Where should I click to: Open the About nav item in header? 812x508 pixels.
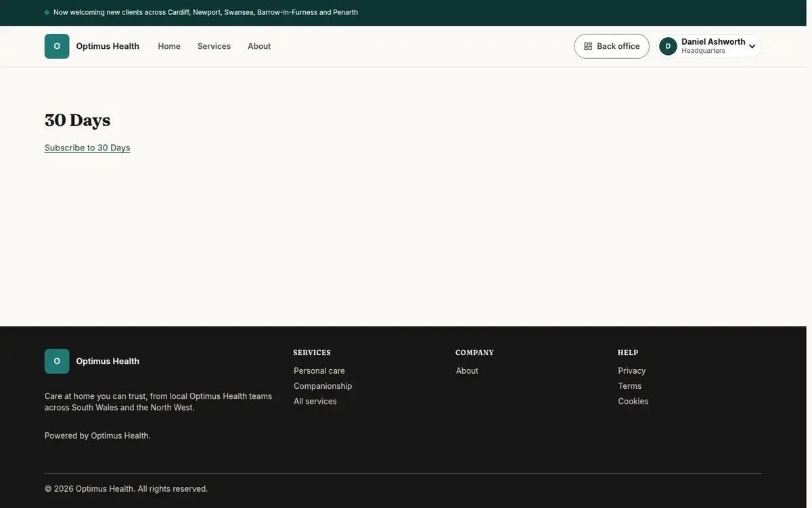(x=259, y=46)
